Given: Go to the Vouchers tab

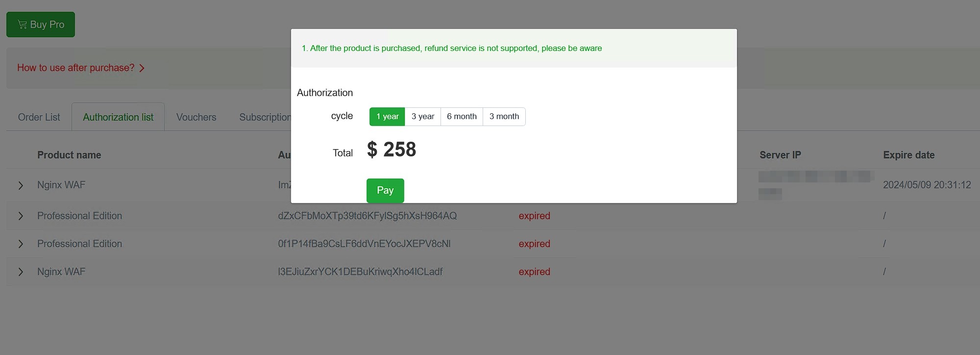Looking at the screenshot, I should click(x=196, y=117).
